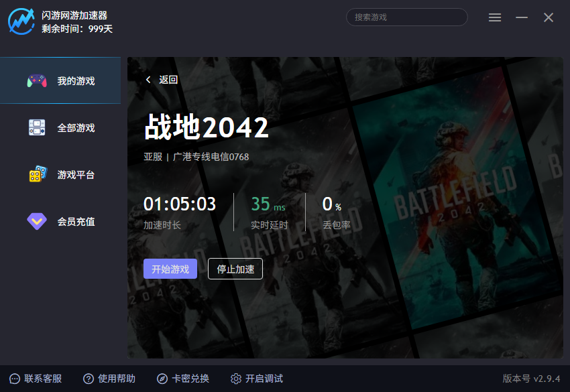Click the 全部游戏 console icon
The width and height of the screenshot is (570, 392).
37,128
